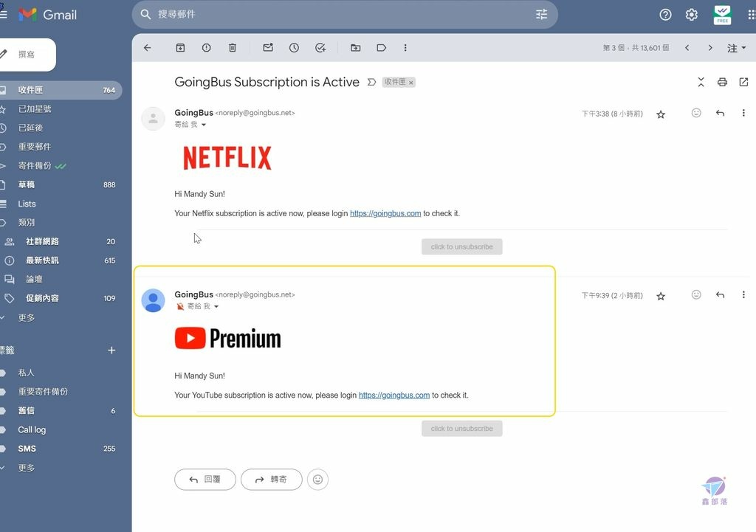Viewport: 756px width, 532px height.
Task: Mark the conversation as unread
Action: click(x=268, y=48)
